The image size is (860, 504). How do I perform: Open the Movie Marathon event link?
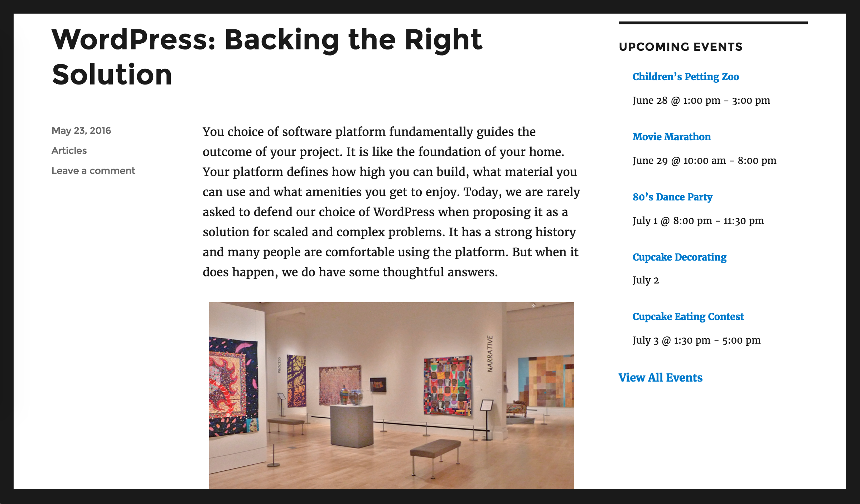[671, 137]
